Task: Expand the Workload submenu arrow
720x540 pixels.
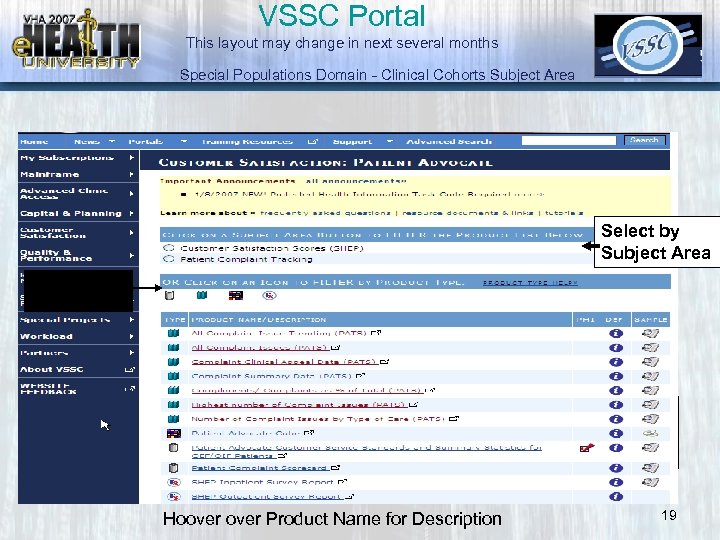Action: [132, 336]
